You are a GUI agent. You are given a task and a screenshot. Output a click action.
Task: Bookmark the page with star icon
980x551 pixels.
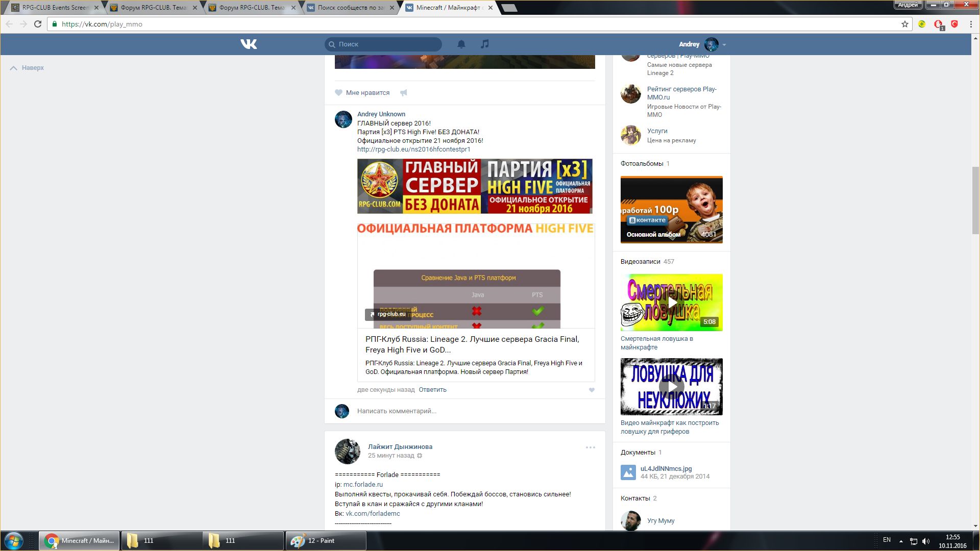tap(905, 24)
